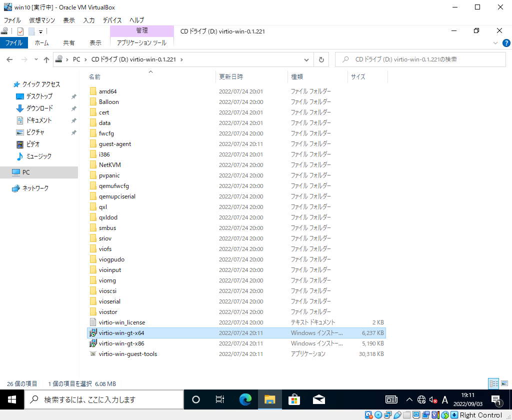Open Task View on taskbar
Screen dimensions: 512x420
[x=220, y=399]
